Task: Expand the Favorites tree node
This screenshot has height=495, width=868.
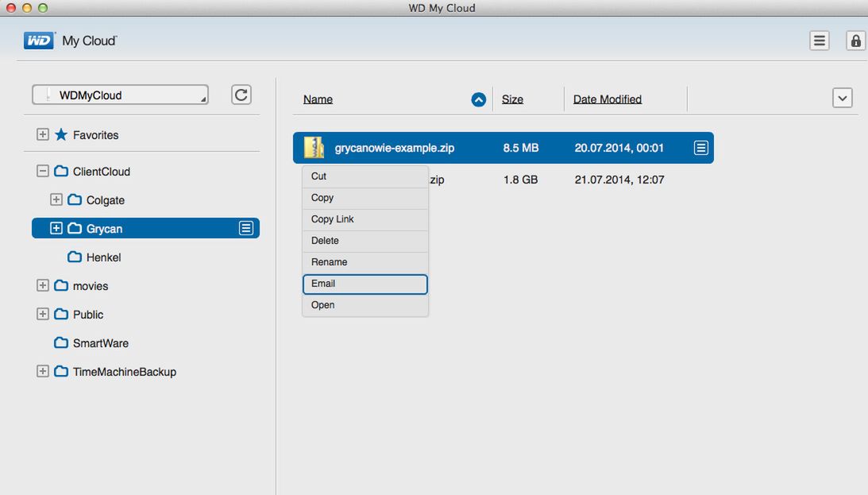Action: [43, 134]
